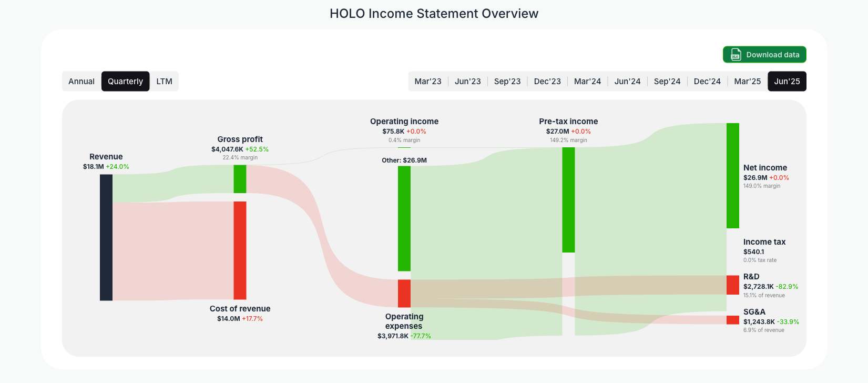This screenshot has height=383, width=868.
Task: Select the Mar'25 quarter
Action: click(747, 82)
